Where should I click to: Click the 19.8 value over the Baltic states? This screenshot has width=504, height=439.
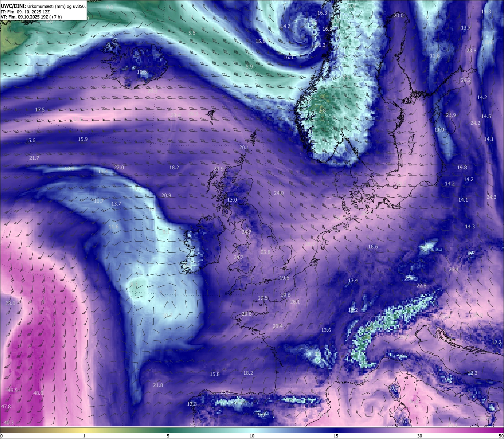coord(462,168)
